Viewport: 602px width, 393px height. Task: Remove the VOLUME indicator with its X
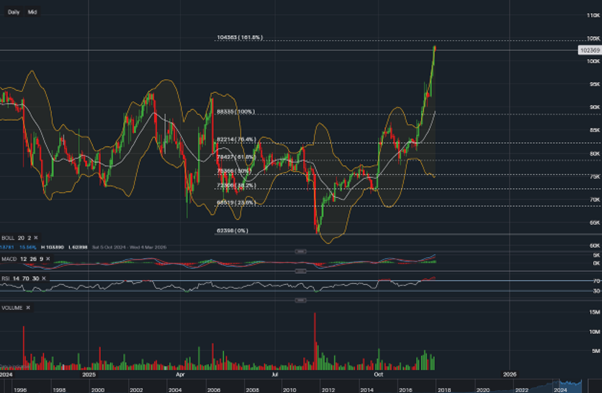pos(28,308)
